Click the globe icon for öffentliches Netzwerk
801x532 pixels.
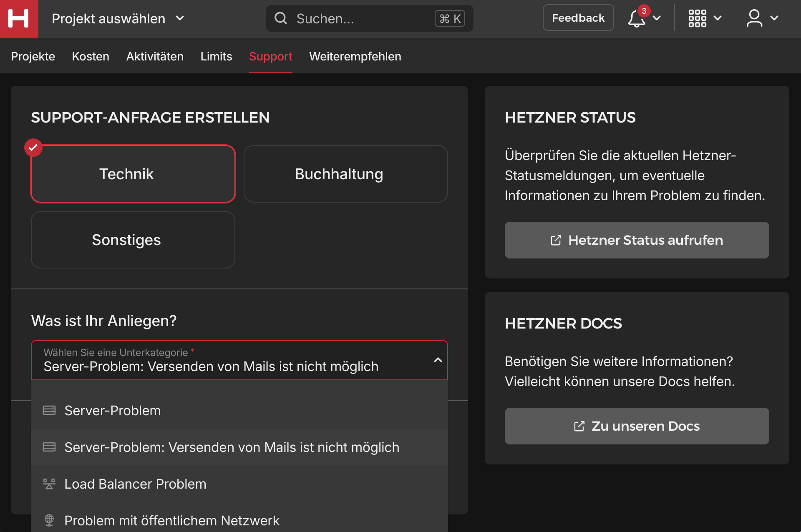pos(49,520)
